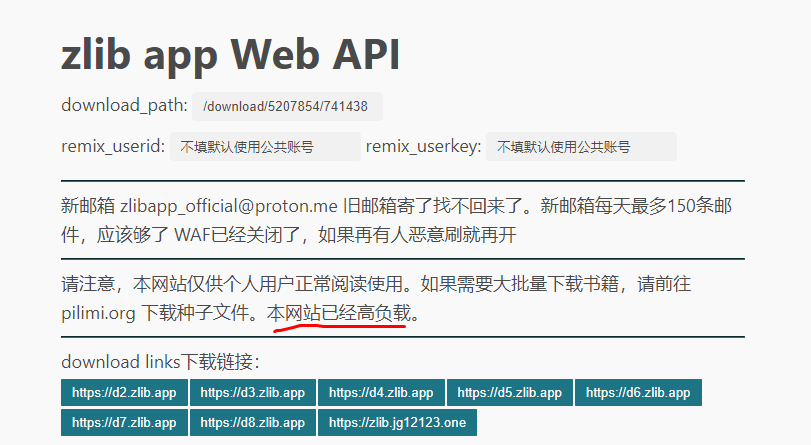The height and width of the screenshot is (445, 811).
Task: Focus the remix_userkey input field
Action: (x=581, y=146)
